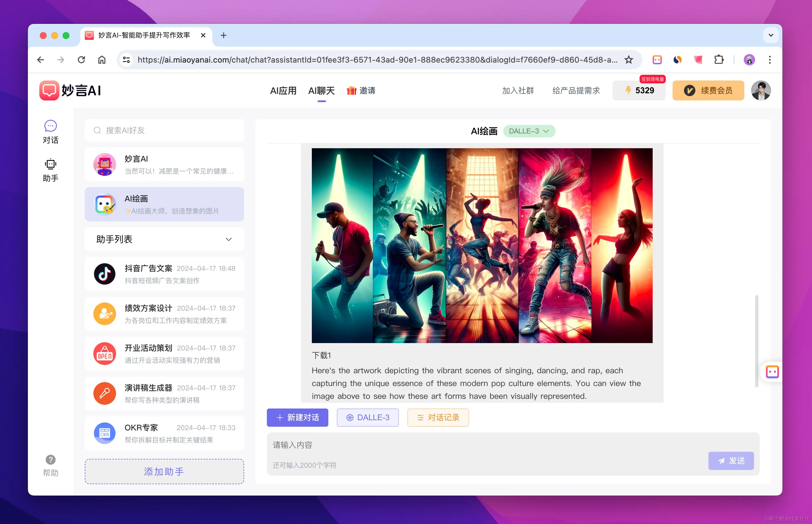
Task: Click the floating chatbot widget icon
Action: [x=772, y=372]
